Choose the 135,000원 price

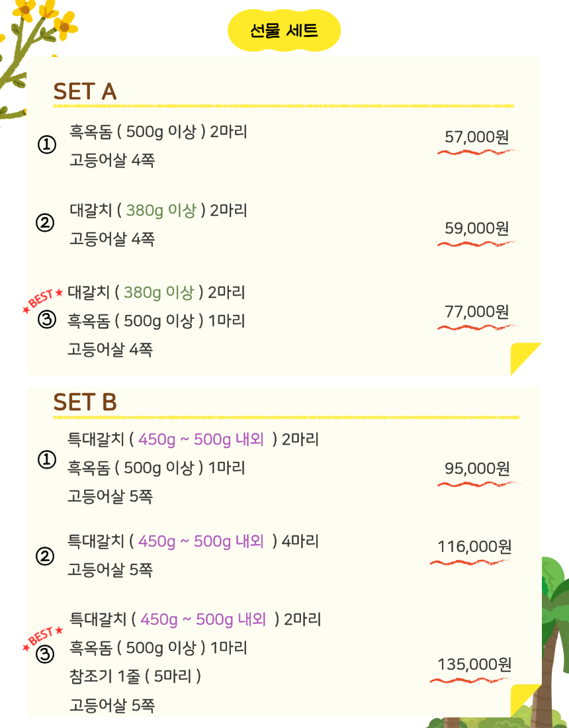click(x=474, y=664)
